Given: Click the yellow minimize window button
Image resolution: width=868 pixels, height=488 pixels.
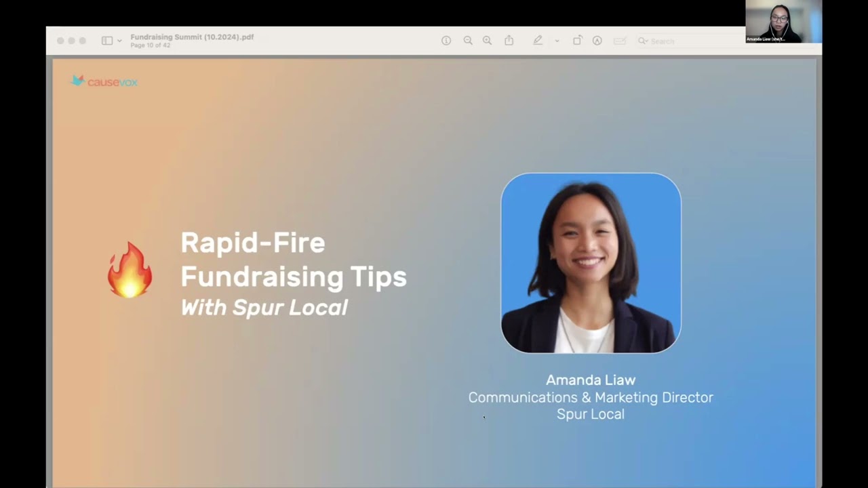Looking at the screenshot, I should pyautogui.click(x=71, y=41).
